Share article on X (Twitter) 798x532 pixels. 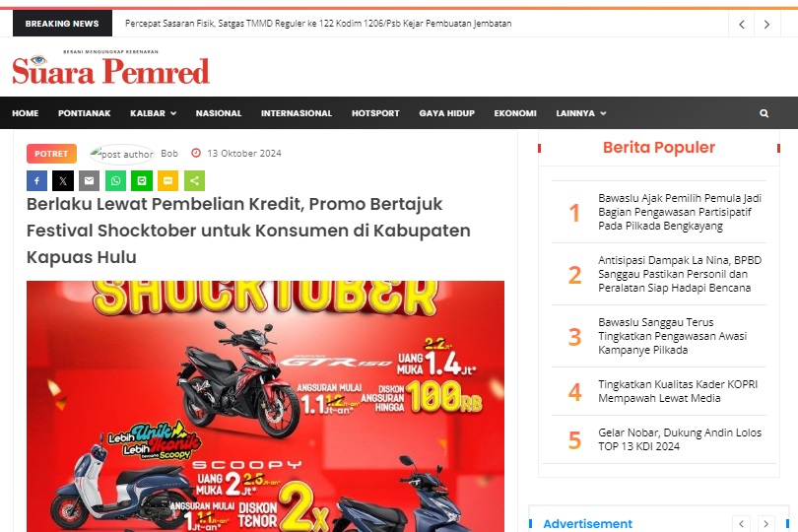tap(63, 180)
